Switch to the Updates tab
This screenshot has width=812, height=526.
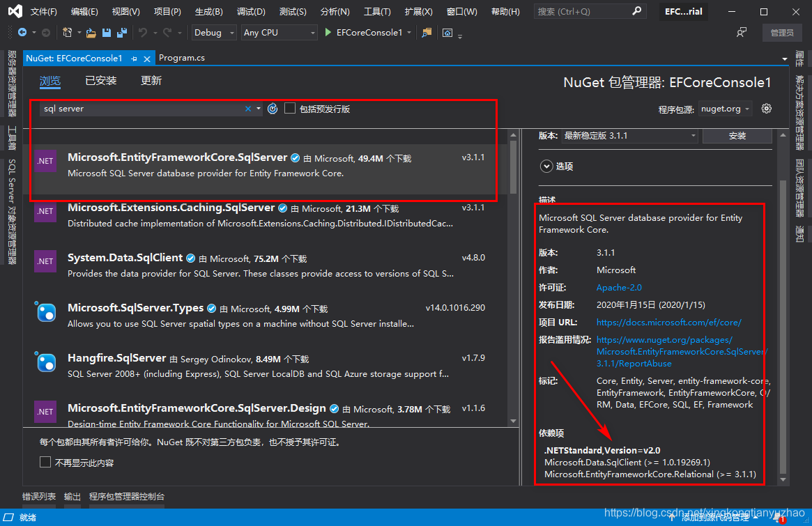[151, 81]
